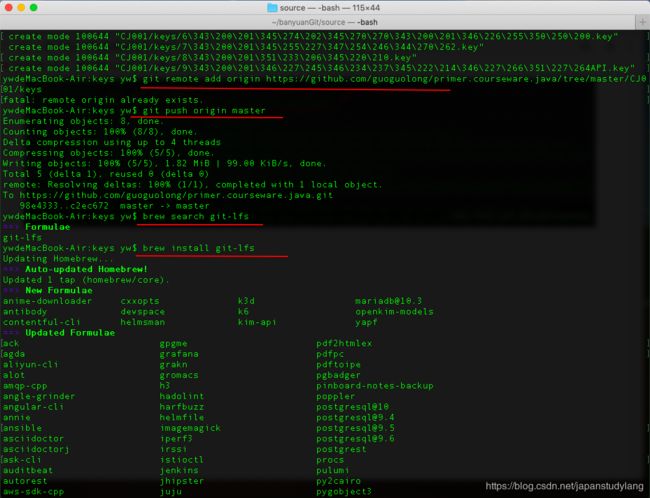Click 'pulumi' in updated formulae
This screenshot has width=650, height=498.
[x=332, y=470]
